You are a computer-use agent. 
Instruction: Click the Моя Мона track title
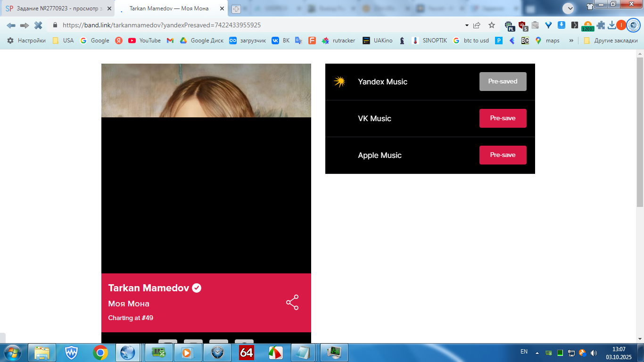[x=129, y=304]
